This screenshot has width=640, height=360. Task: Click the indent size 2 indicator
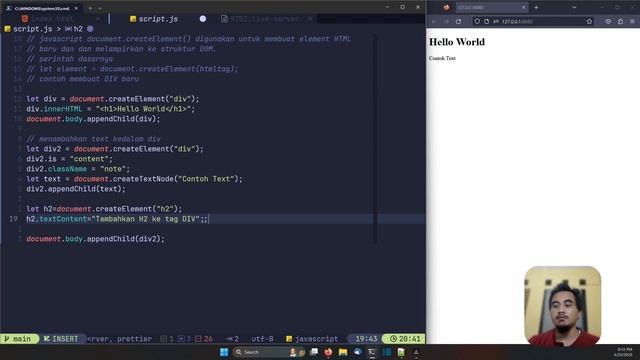pos(232,339)
